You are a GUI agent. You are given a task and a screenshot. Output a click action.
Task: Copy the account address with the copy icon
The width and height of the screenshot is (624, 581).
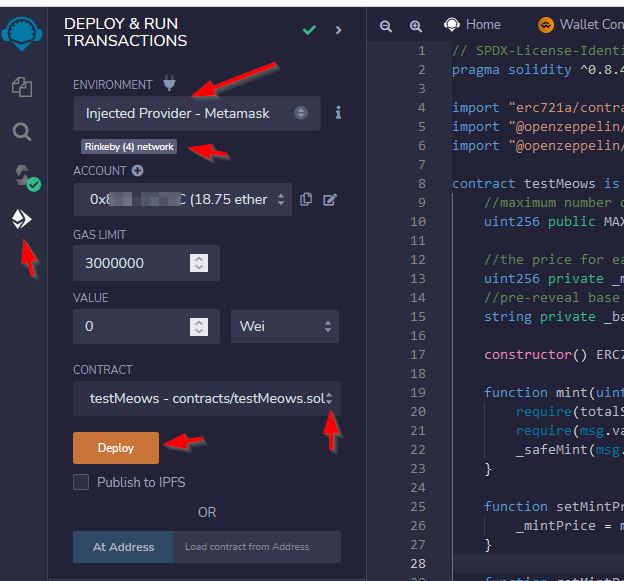(306, 199)
